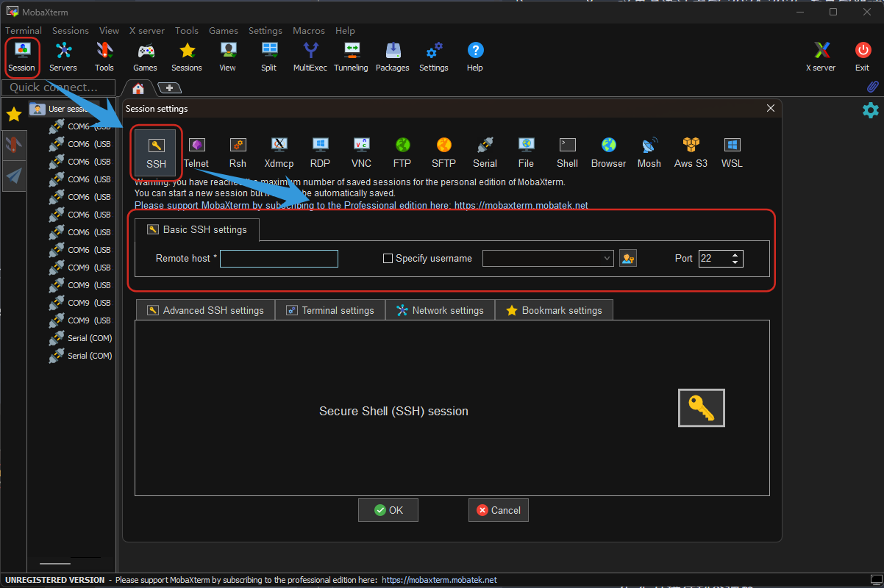Open the Games menu
The image size is (884, 588).
pyautogui.click(x=224, y=31)
